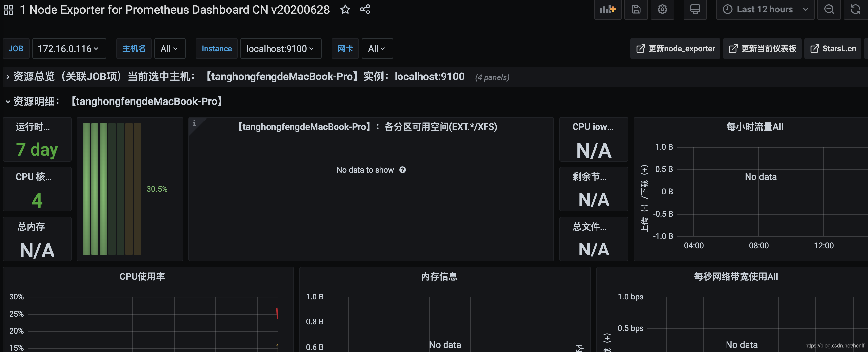The height and width of the screenshot is (352, 868).
Task: Click the info icon on partition panel
Action: click(194, 123)
